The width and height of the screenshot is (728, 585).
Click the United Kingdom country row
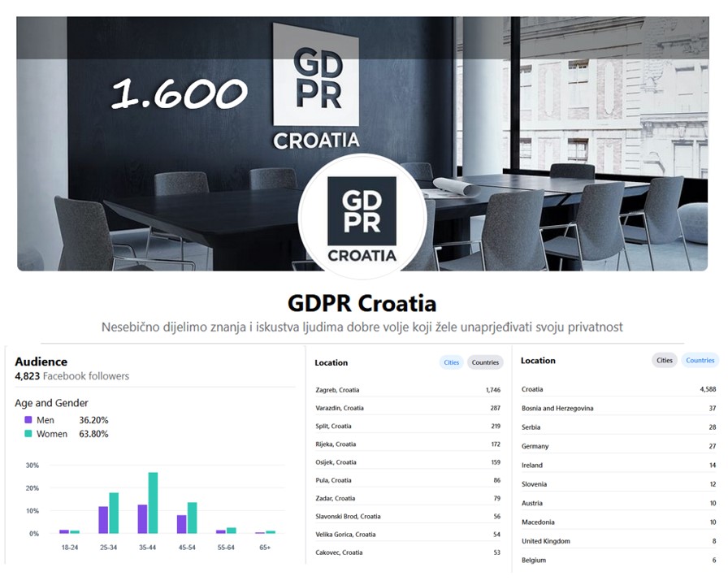tap(619, 541)
